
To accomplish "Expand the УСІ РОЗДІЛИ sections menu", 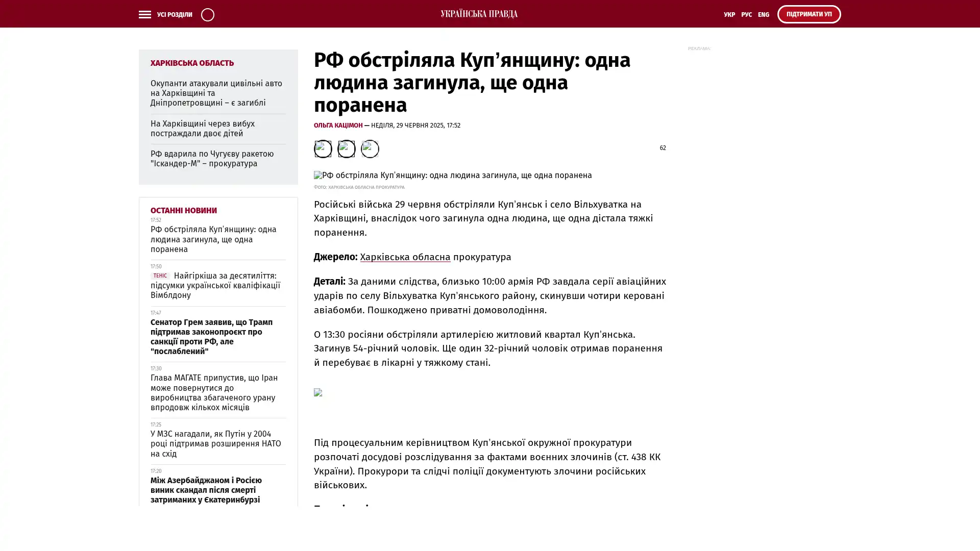I will click(x=174, y=14).
